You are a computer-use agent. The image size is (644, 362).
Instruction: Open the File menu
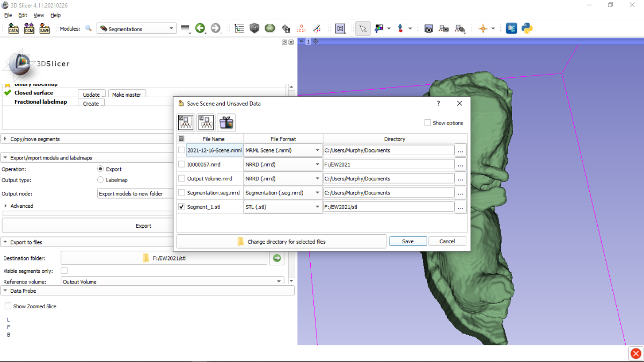[8, 15]
